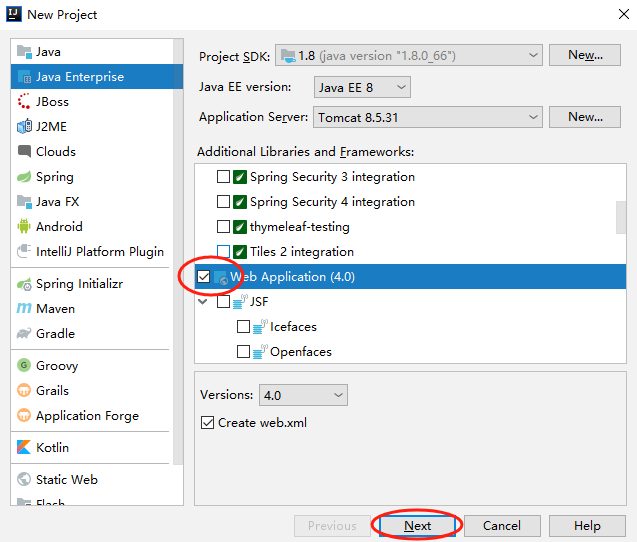
Task: Open the Java EE version dropdown
Action: (x=362, y=87)
